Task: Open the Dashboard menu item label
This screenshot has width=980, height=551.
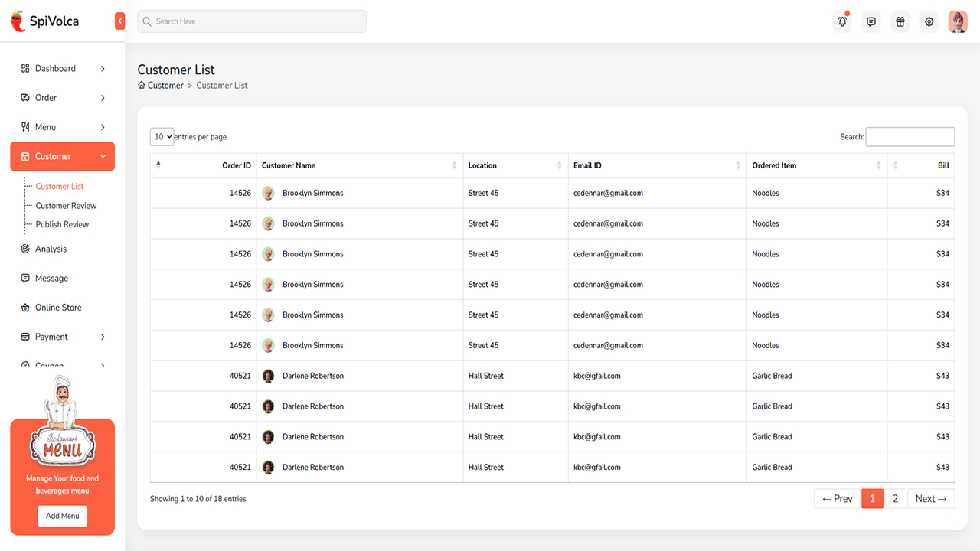Action: pyautogui.click(x=55, y=68)
